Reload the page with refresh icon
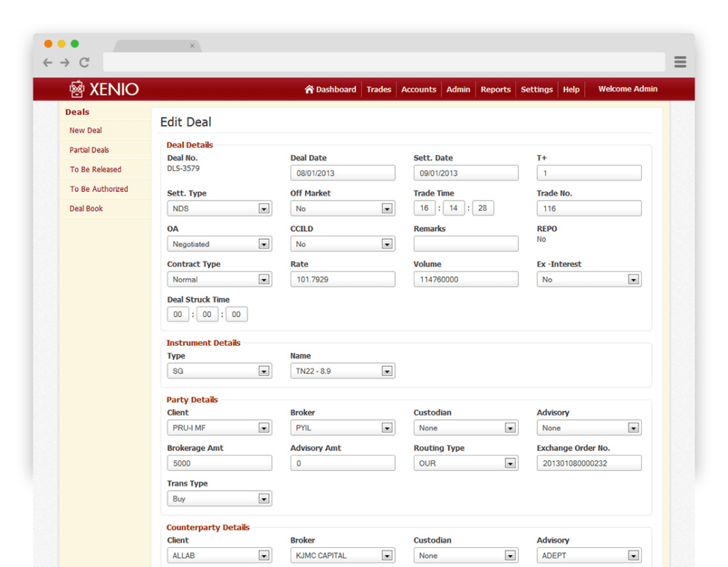The height and width of the screenshot is (567, 728). click(84, 63)
